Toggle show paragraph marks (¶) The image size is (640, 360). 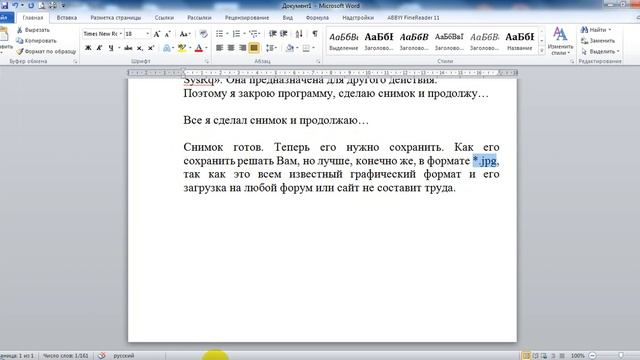pos(315,34)
